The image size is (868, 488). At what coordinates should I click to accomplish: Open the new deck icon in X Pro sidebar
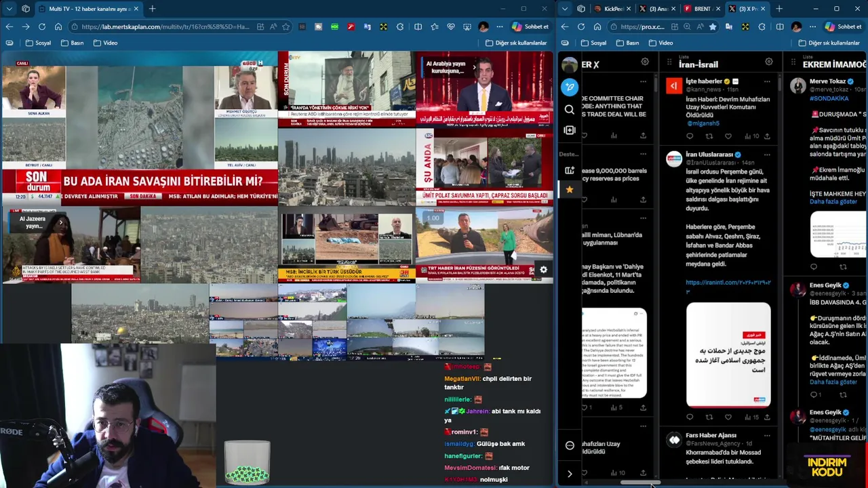point(570,170)
